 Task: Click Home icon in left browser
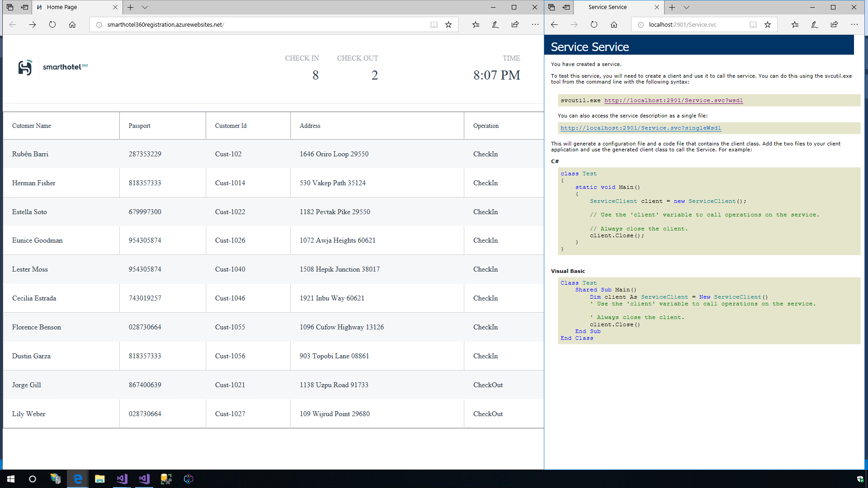coord(72,25)
